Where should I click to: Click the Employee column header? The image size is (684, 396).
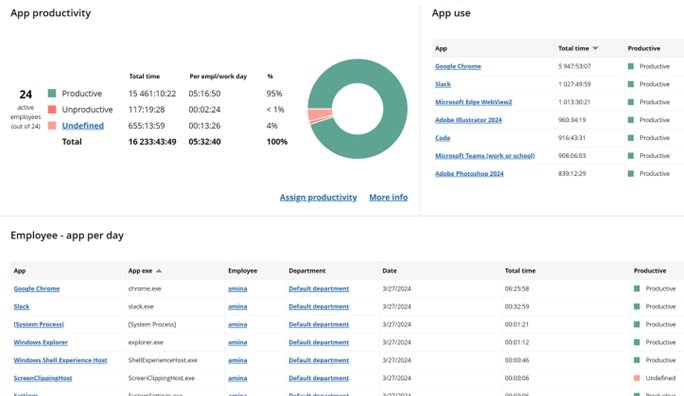(x=243, y=271)
